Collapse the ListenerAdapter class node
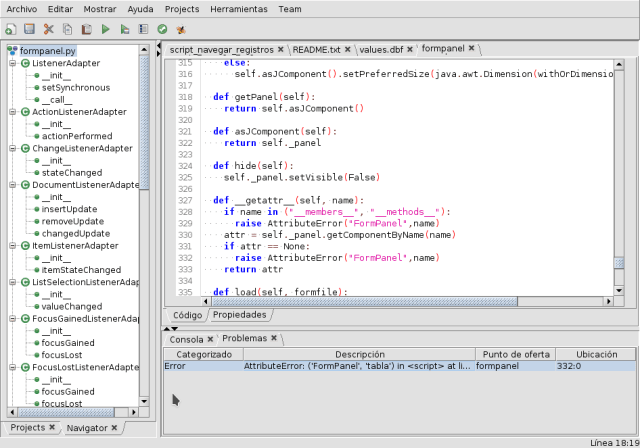The width and height of the screenshot is (640, 448). 12,63
